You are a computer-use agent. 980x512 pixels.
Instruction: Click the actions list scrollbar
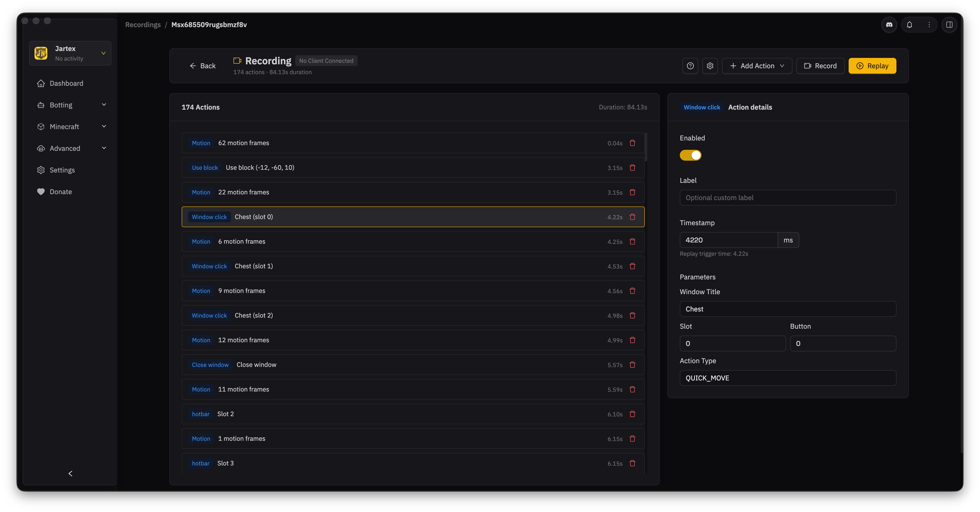click(646, 147)
